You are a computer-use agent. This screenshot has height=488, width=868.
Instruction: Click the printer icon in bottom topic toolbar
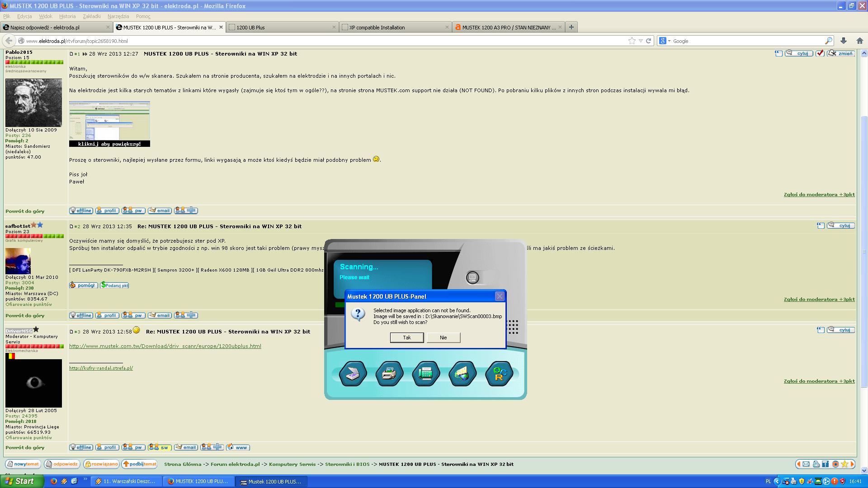click(x=816, y=464)
